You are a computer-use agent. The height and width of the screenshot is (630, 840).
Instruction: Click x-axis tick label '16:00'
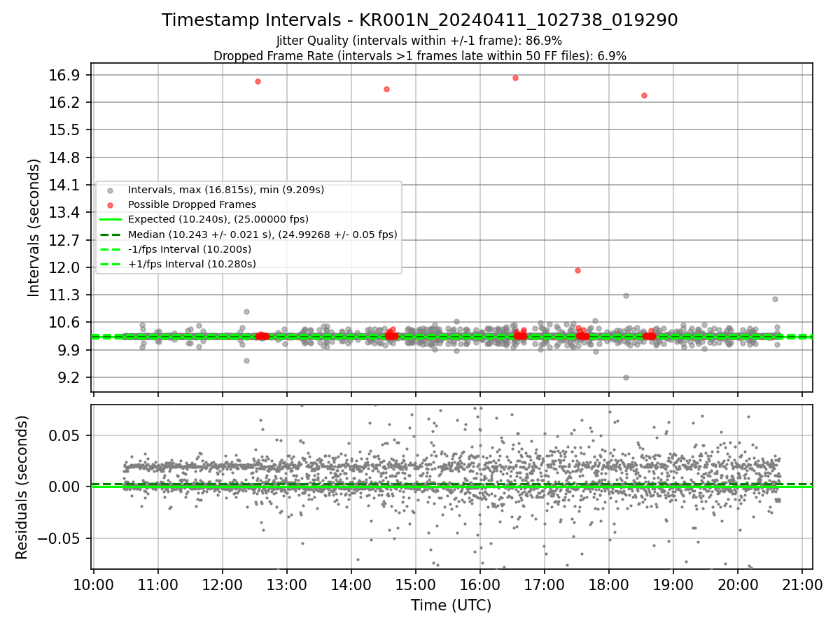[x=479, y=584]
